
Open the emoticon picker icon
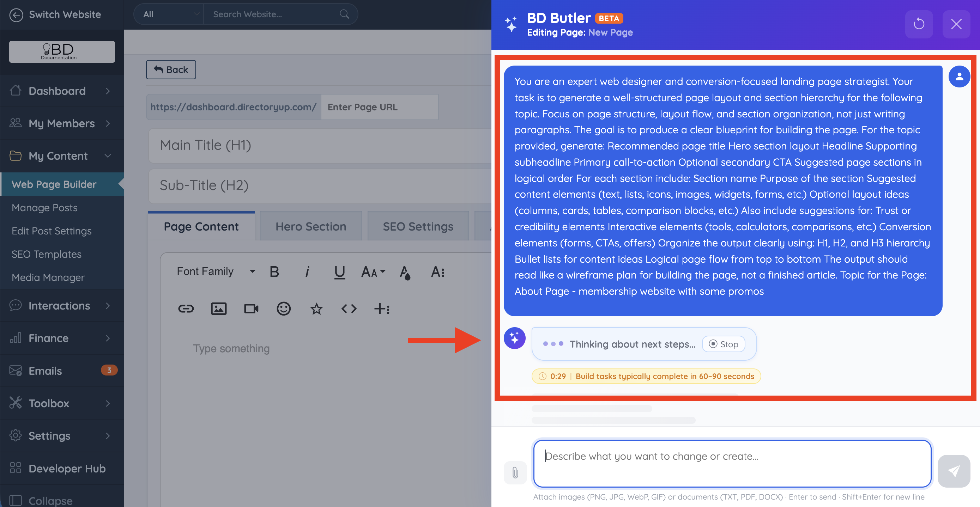click(283, 309)
